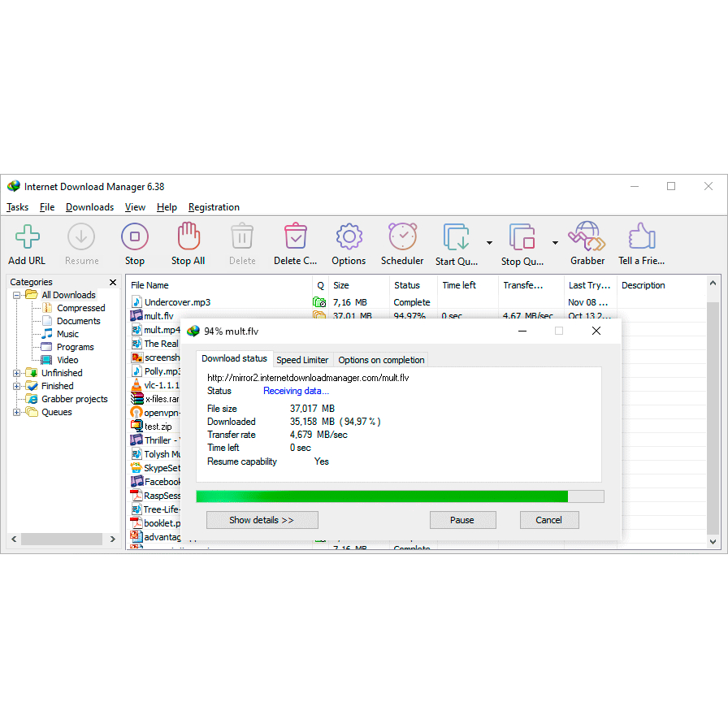The height and width of the screenshot is (728, 728).
Task: Click the Delete trash icon
Action: point(242,236)
